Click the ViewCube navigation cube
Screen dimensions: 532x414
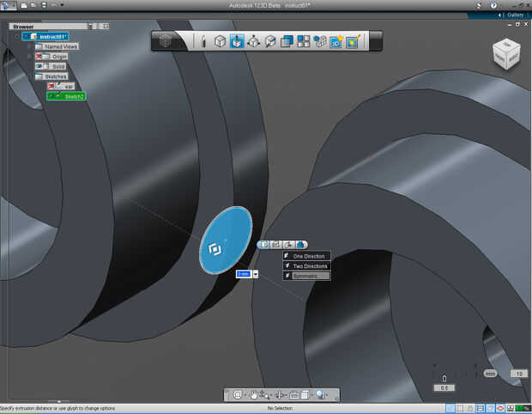tap(505, 55)
